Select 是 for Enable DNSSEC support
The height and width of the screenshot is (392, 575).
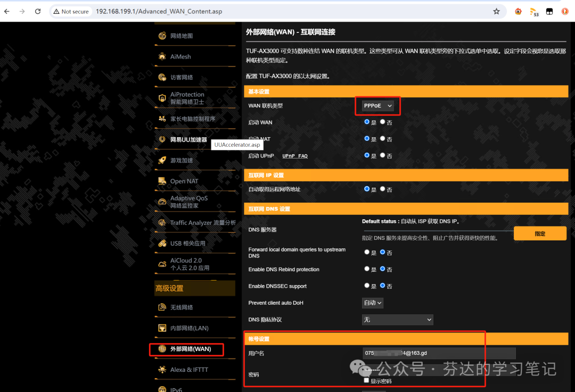(367, 286)
